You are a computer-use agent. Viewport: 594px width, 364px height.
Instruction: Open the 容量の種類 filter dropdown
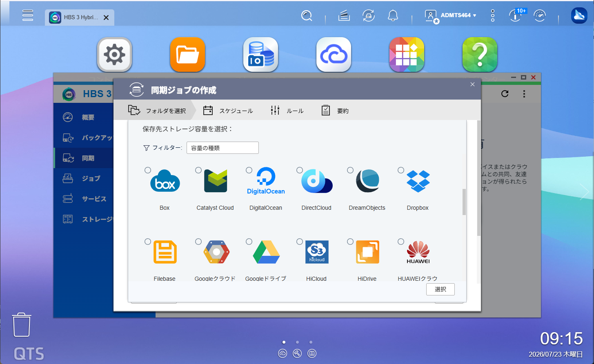pyautogui.click(x=222, y=148)
